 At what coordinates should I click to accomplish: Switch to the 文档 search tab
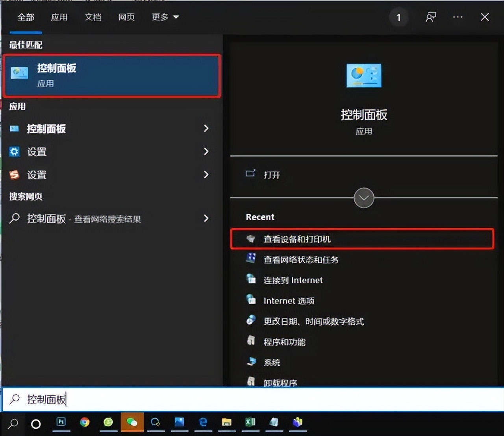(93, 17)
